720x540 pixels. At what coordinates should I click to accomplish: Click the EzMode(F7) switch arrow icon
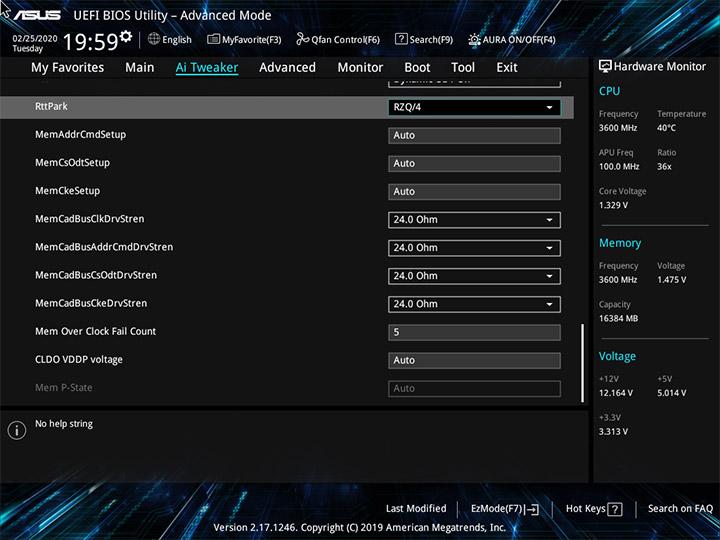click(532, 509)
